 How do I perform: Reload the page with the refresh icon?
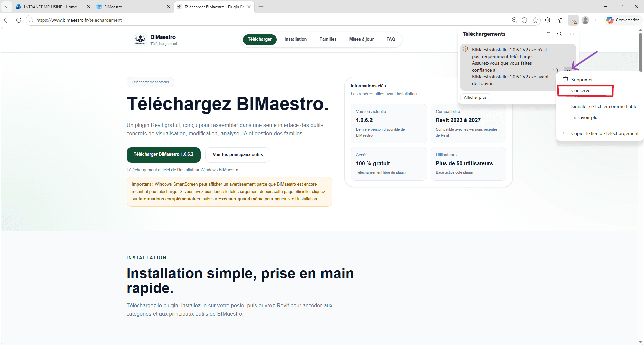click(x=19, y=20)
